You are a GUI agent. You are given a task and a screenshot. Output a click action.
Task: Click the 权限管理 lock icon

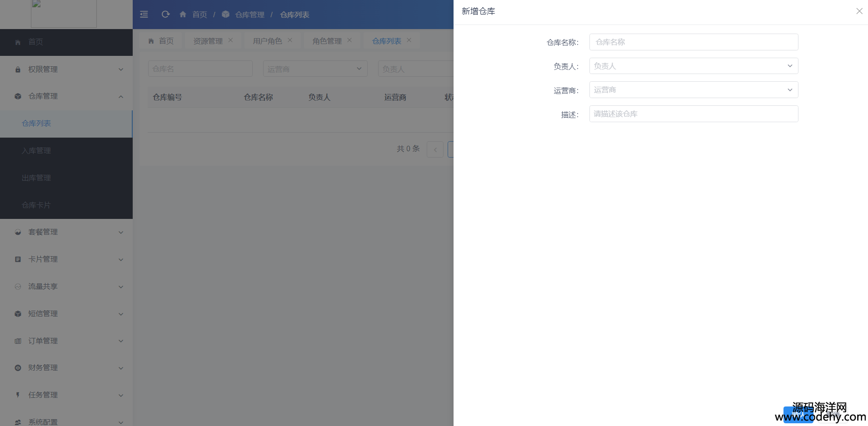(18, 69)
